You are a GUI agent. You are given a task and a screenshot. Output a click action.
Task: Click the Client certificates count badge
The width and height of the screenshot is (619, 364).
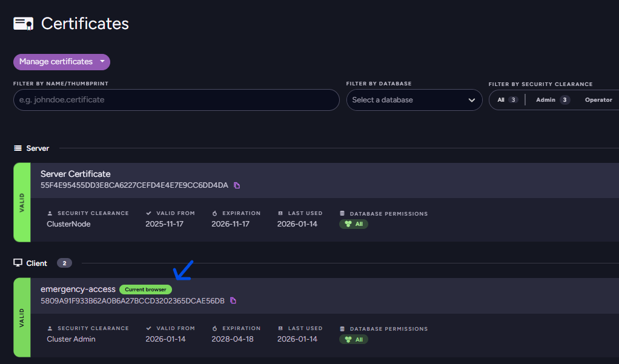click(x=64, y=263)
